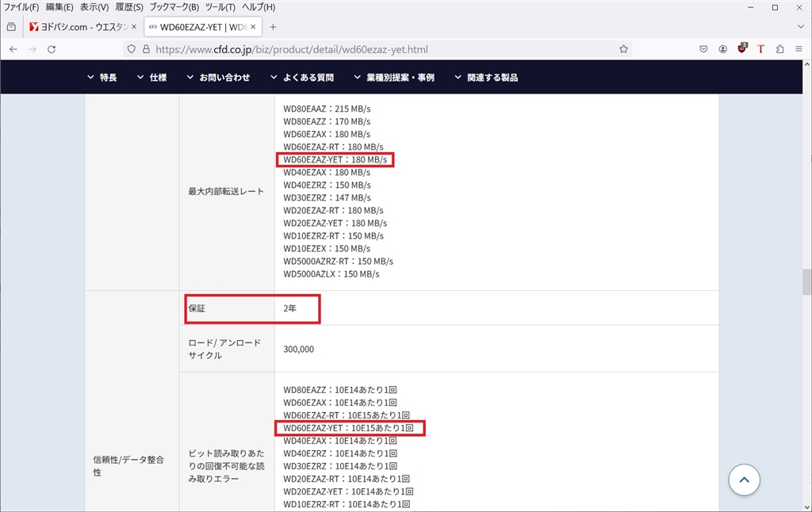Click the text WD60EZAZ-YET：180 MB/s
The image size is (812, 512).
coord(335,159)
